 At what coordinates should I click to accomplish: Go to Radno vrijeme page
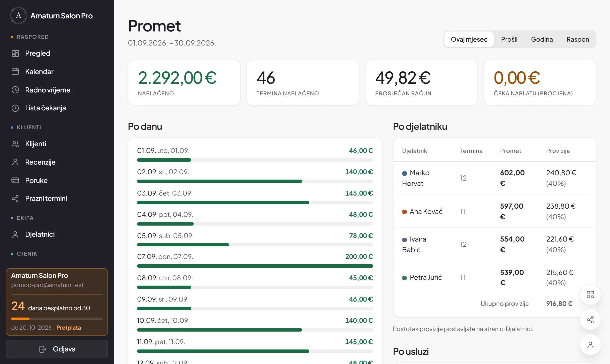pos(57,90)
